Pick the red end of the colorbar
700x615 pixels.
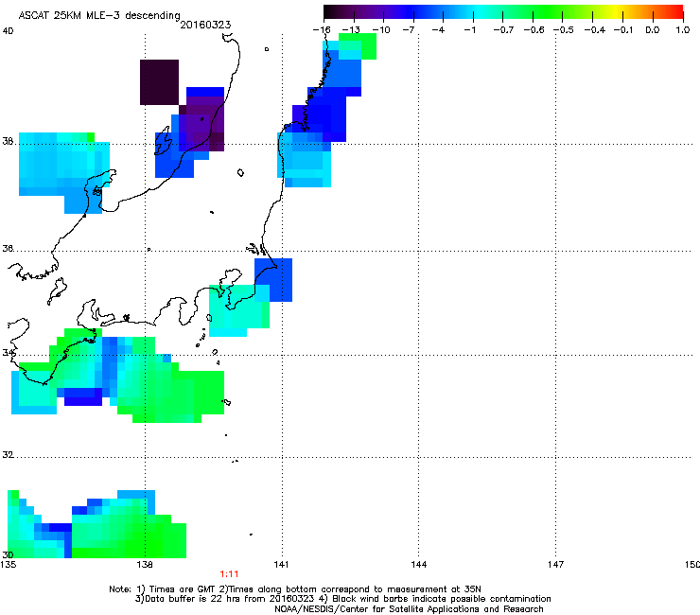point(675,12)
